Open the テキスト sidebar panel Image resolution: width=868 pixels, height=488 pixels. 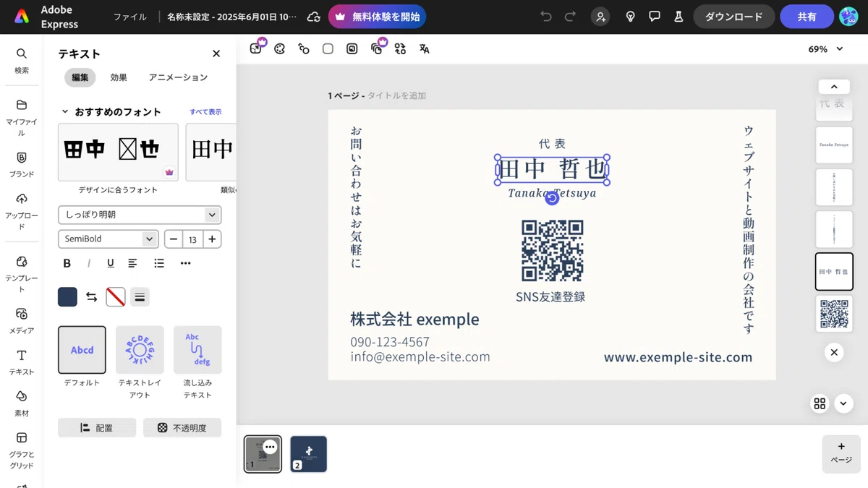[x=22, y=361]
